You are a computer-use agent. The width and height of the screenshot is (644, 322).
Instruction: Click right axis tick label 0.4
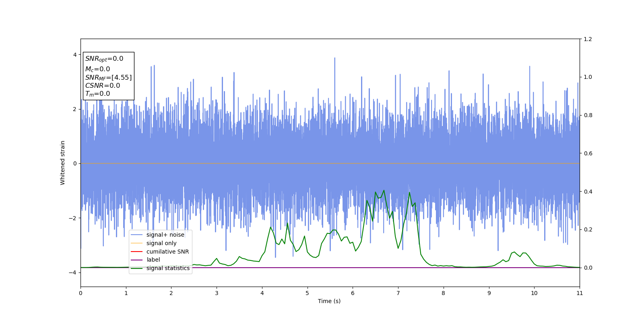(588, 192)
